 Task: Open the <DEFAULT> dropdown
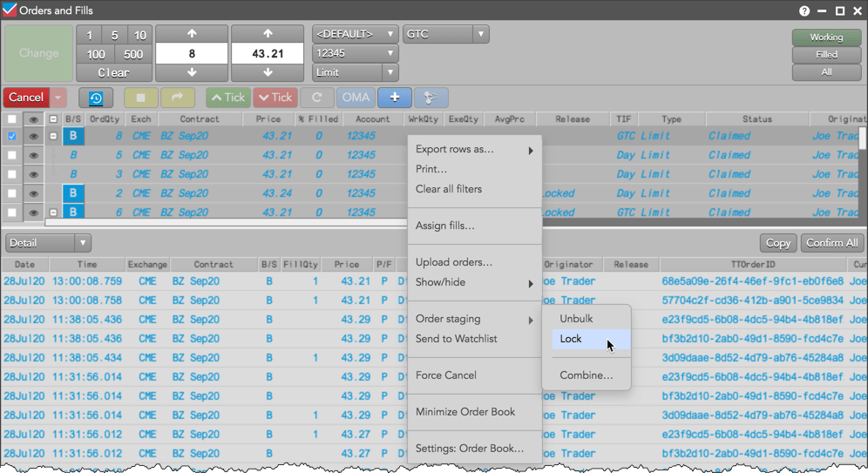[355, 34]
